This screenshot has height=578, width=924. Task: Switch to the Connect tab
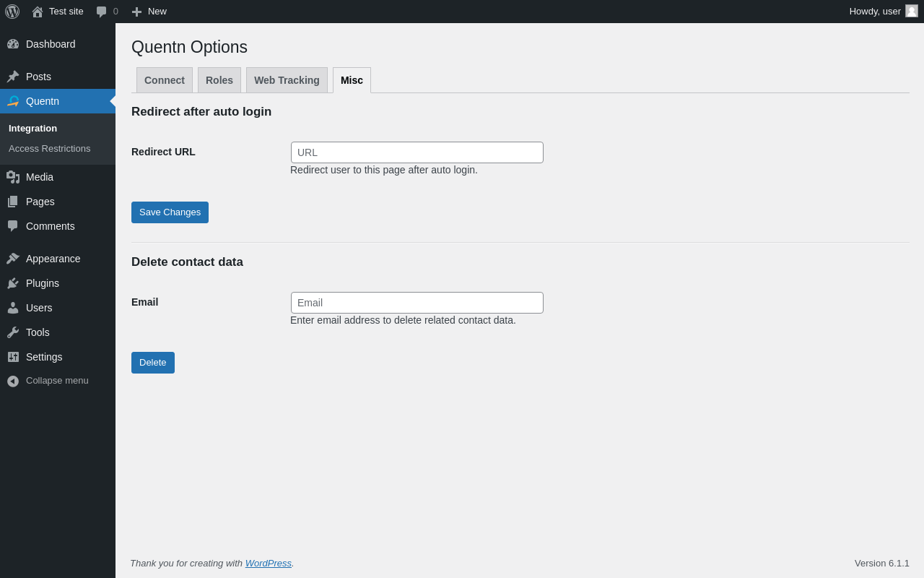tap(165, 80)
